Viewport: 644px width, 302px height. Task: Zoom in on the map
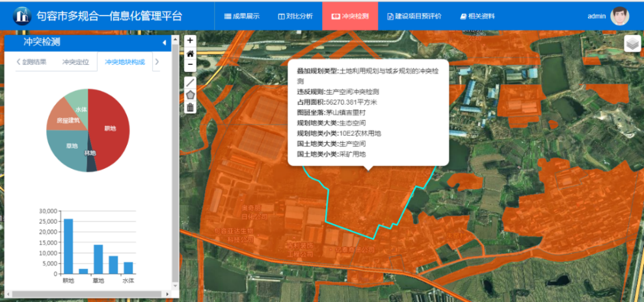point(190,40)
